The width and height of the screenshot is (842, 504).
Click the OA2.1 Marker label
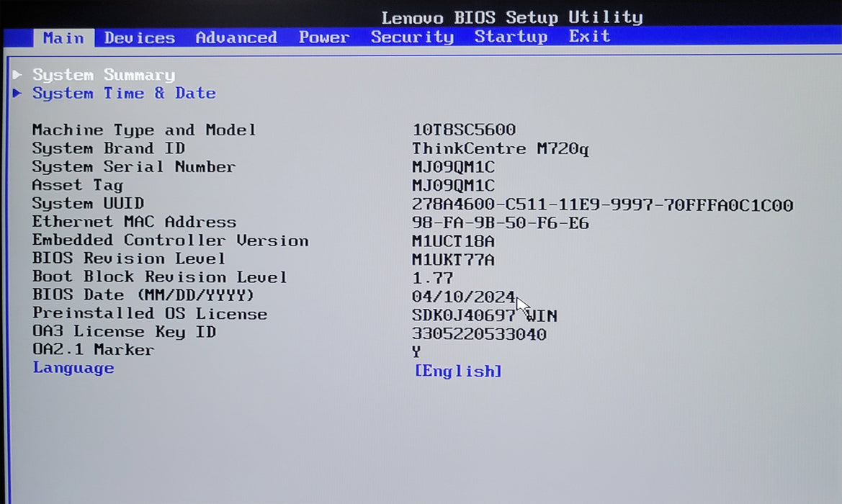click(93, 350)
